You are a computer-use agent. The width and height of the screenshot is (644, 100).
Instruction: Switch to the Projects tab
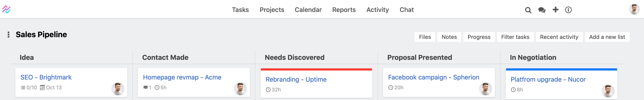tap(272, 10)
